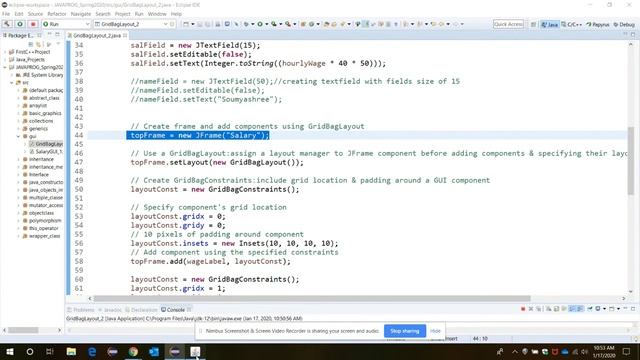
Task: Open Microsoft Edge from taskbar
Action: pyautogui.click(x=92, y=351)
